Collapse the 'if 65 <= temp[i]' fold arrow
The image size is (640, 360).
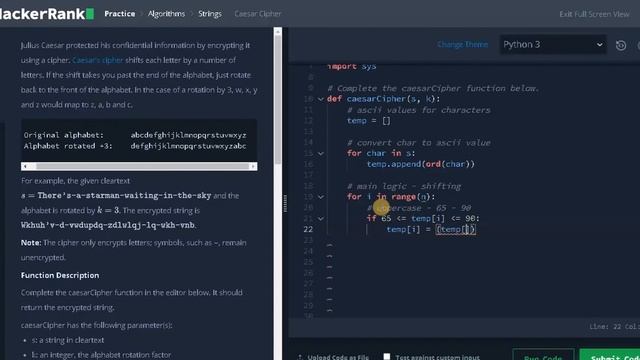pos(321,219)
